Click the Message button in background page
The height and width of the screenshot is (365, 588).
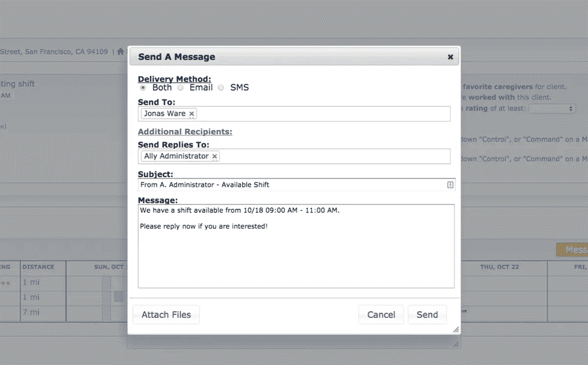click(x=572, y=250)
